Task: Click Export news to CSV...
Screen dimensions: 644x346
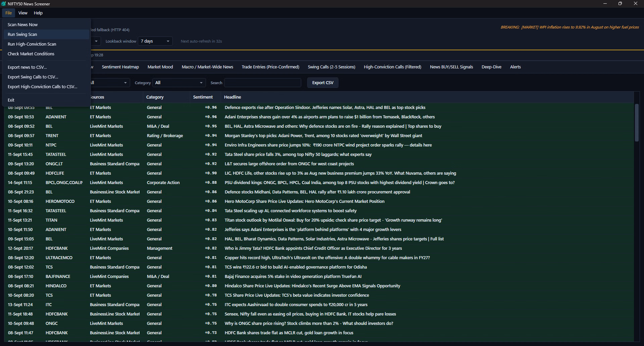Action: pos(46,67)
